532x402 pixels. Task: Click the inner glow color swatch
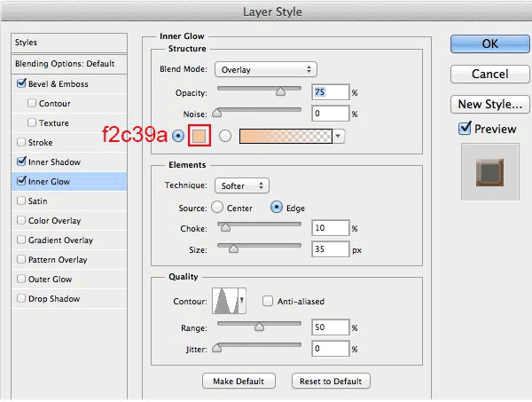click(x=199, y=136)
